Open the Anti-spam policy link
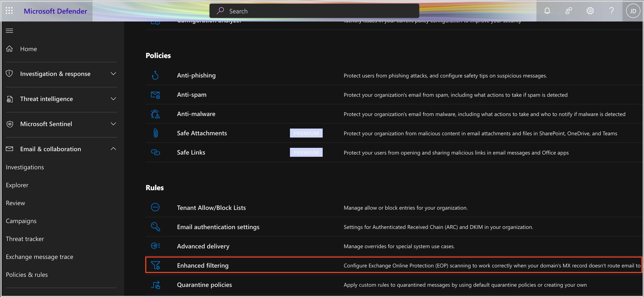Screen dimensions: 644x297 (192, 95)
